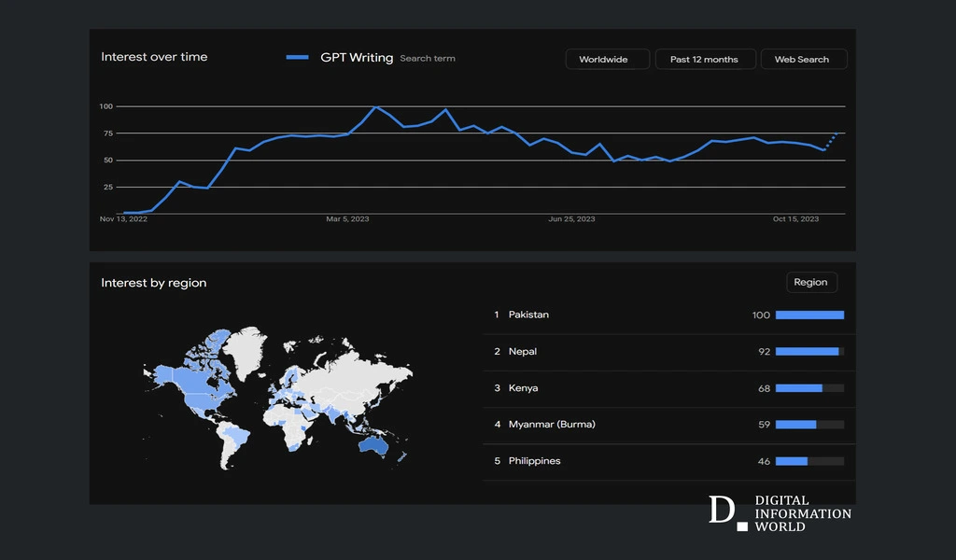Open the Past 12 months dropdown

click(x=704, y=59)
